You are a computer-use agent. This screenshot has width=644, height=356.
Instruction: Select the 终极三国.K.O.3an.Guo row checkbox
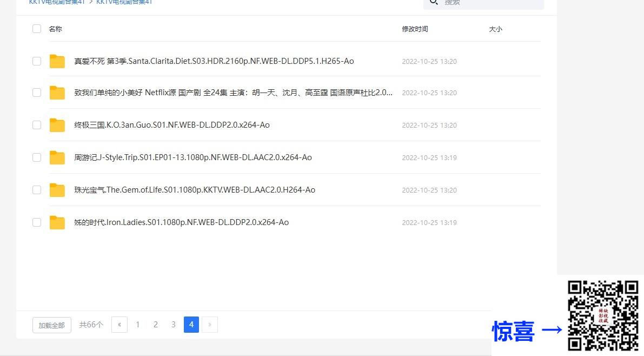(37, 125)
